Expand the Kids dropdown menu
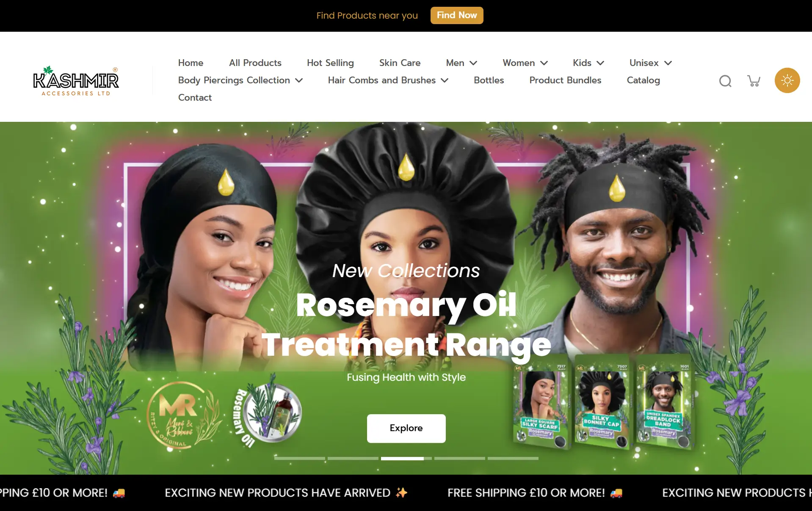 [588, 63]
